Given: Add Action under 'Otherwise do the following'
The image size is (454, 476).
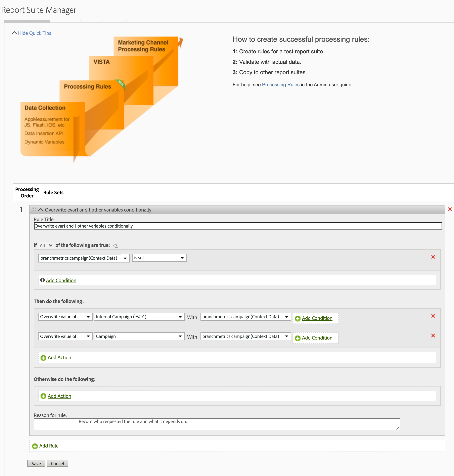Looking at the screenshot, I should click(59, 396).
